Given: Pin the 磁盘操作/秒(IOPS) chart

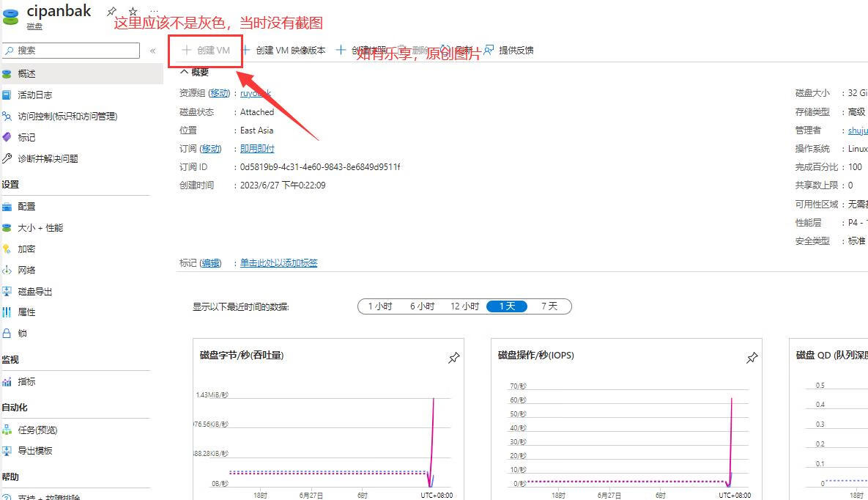Looking at the screenshot, I should (752, 358).
